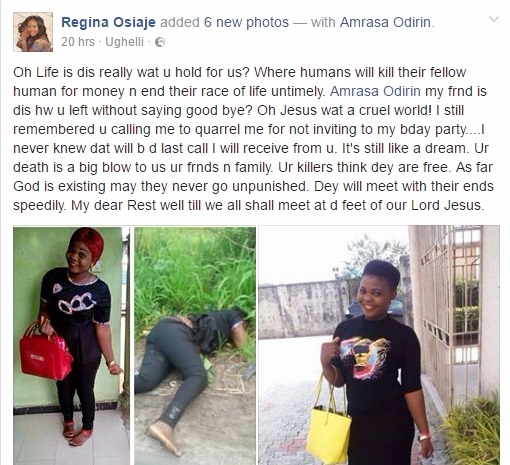
Task: Open the middle photo in the album
Action: pos(195,345)
